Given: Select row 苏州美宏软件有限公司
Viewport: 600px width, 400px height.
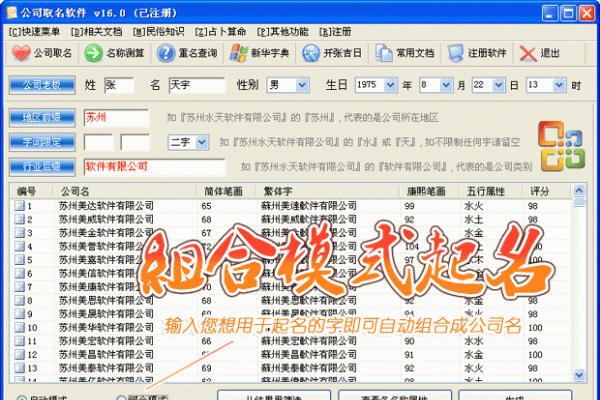Looking at the screenshot, I should [293, 341].
